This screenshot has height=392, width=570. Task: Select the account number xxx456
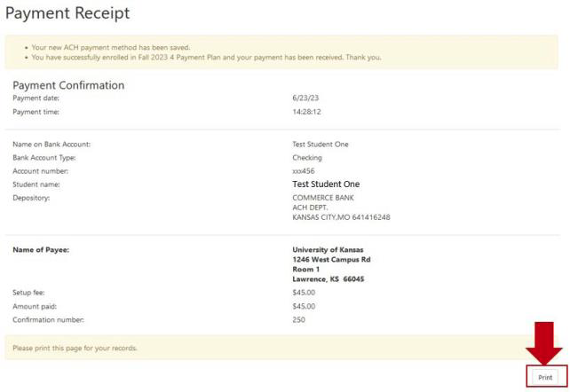[x=304, y=171]
